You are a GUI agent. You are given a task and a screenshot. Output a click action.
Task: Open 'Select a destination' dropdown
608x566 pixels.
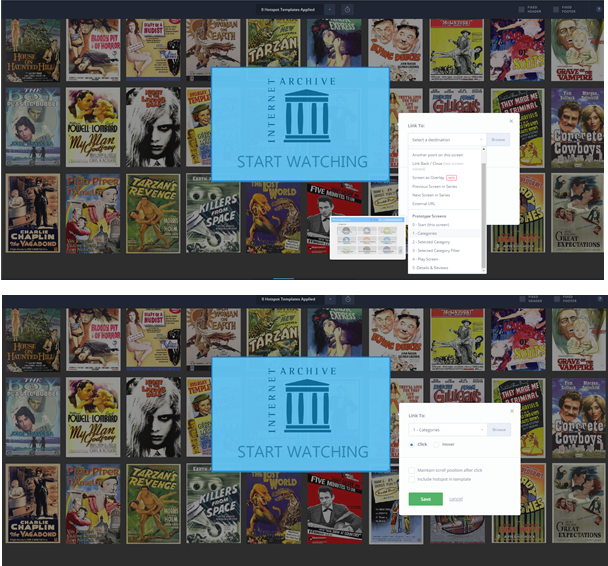click(447, 140)
